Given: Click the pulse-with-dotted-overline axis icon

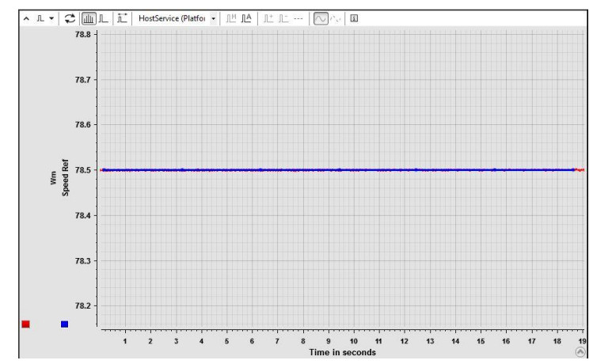Looking at the screenshot, I should click(x=121, y=16).
